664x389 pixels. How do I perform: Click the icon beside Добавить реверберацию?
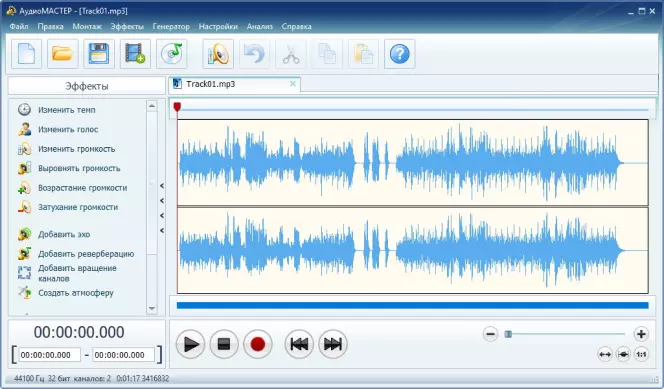click(x=25, y=254)
